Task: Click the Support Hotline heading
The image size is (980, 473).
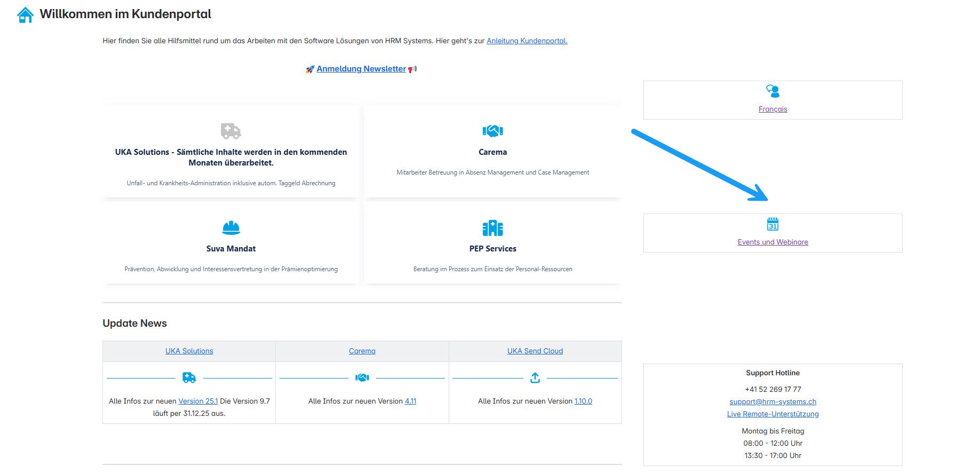Action: tap(773, 373)
